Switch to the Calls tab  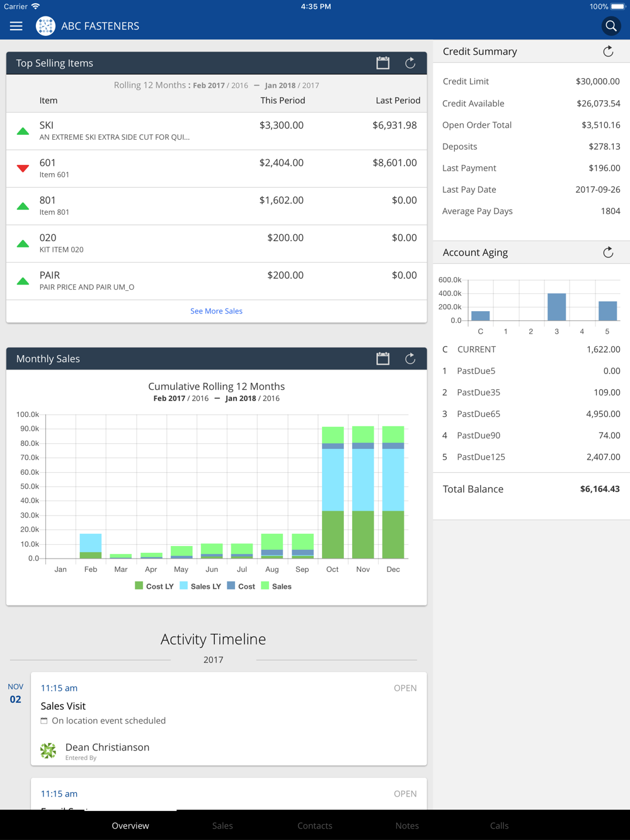point(500,826)
